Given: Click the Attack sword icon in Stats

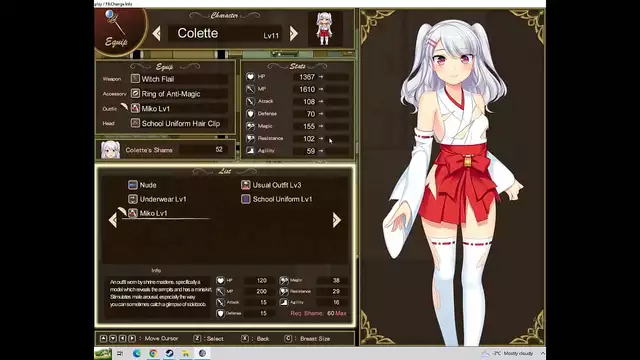Looking at the screenshot, I should click(x=250, y=101).
